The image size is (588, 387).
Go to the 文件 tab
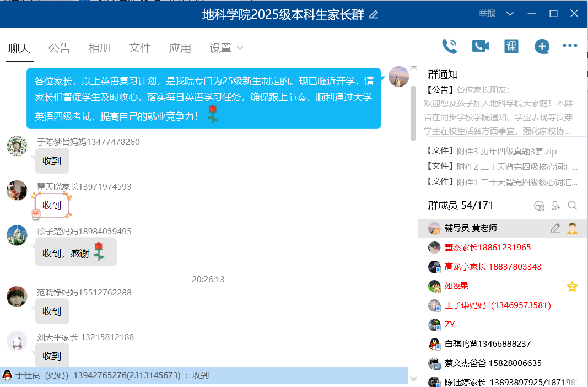(x=140, y=48)
